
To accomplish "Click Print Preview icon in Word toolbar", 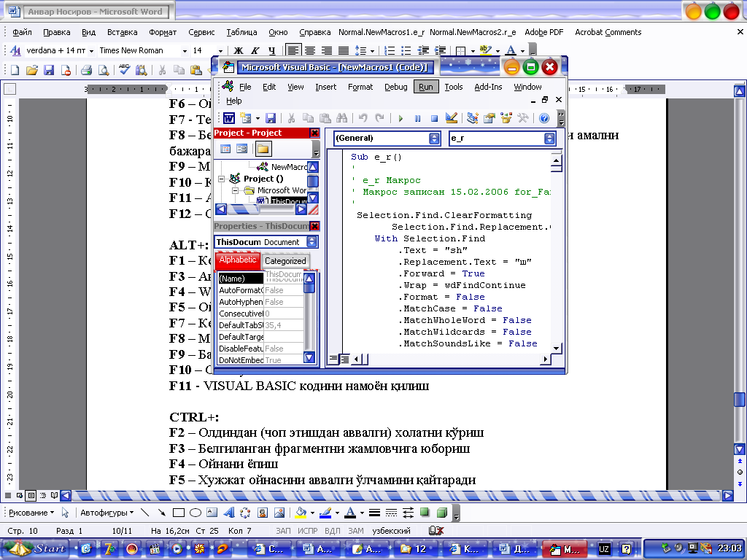I will coord(103,71).
